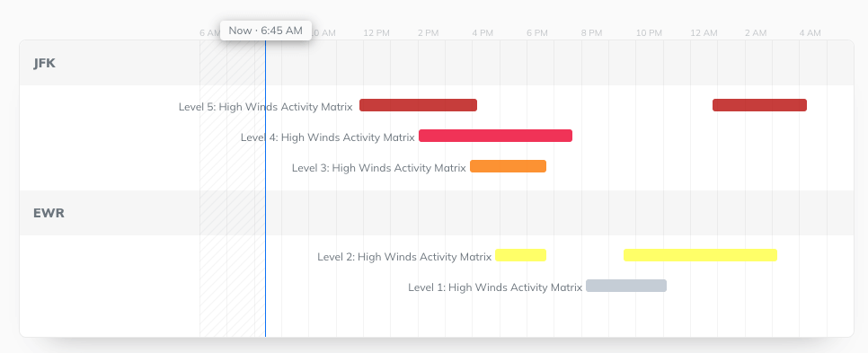The width and height of the screenshot is (868, 353).
Task: Click Level 4: High Winds Activity Matrix label
Action: pyautogui.click(x=327, y=137)
